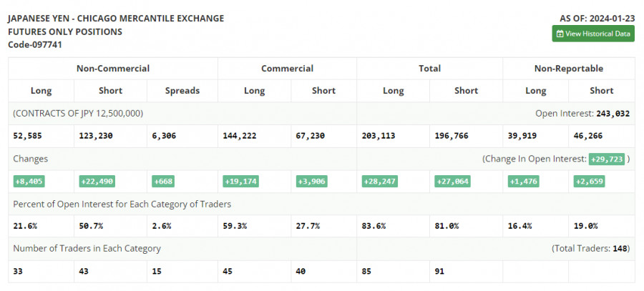
Task: Select the +27,064 Total short change badge
Action: coord(452,182)
